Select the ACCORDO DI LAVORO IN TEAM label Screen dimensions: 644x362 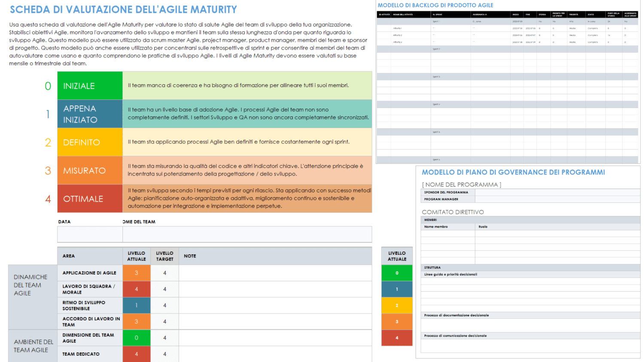pyautogui.click(x=91, y=322)
